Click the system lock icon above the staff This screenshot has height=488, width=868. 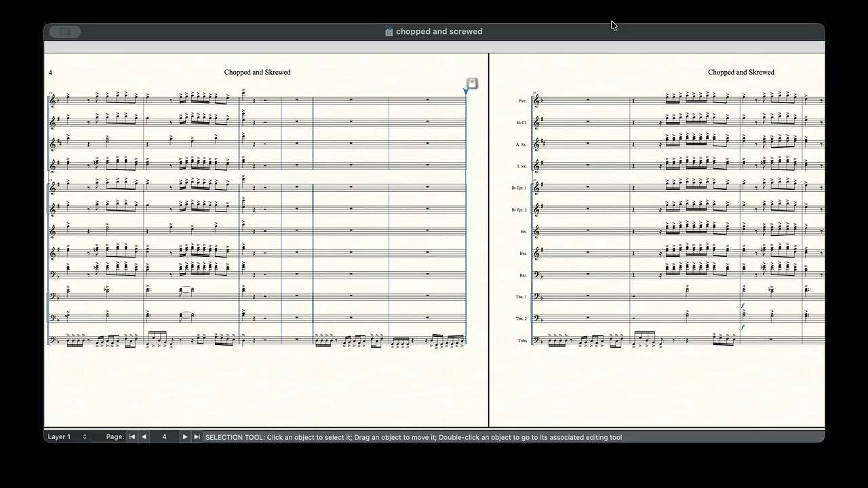[x=472, y=83]
